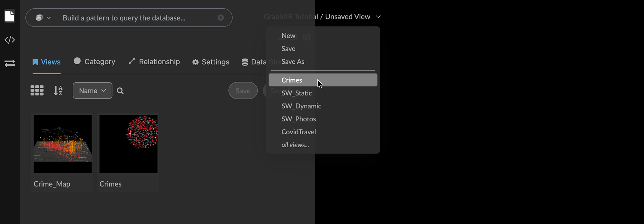The width and height of the screenshot is (644, 224).
Task: Open the database selector dropdown
Action: [43, 18]
